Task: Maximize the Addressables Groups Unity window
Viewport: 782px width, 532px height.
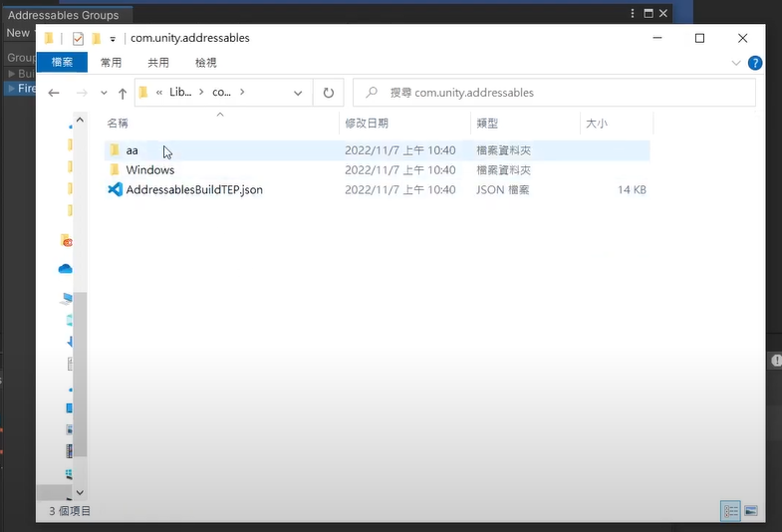Action: (x=649, y=14)
